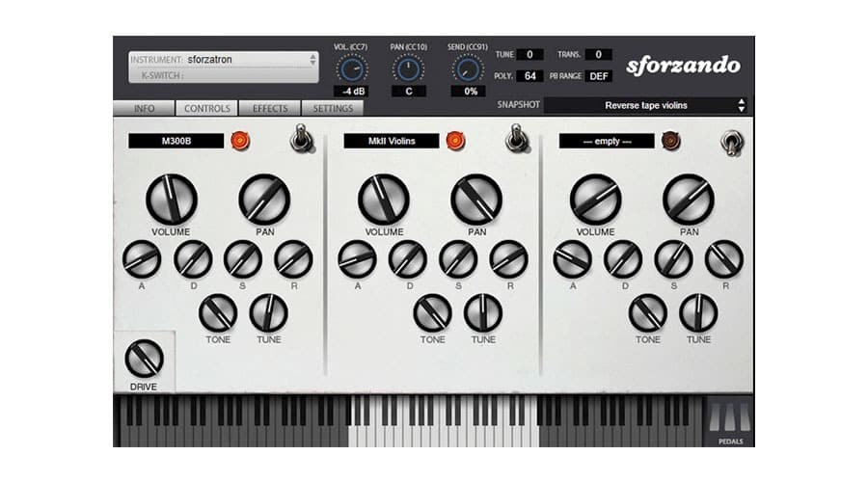
Task: Click the A knob in MkII Violins section
Action: (x=357, y=259)
